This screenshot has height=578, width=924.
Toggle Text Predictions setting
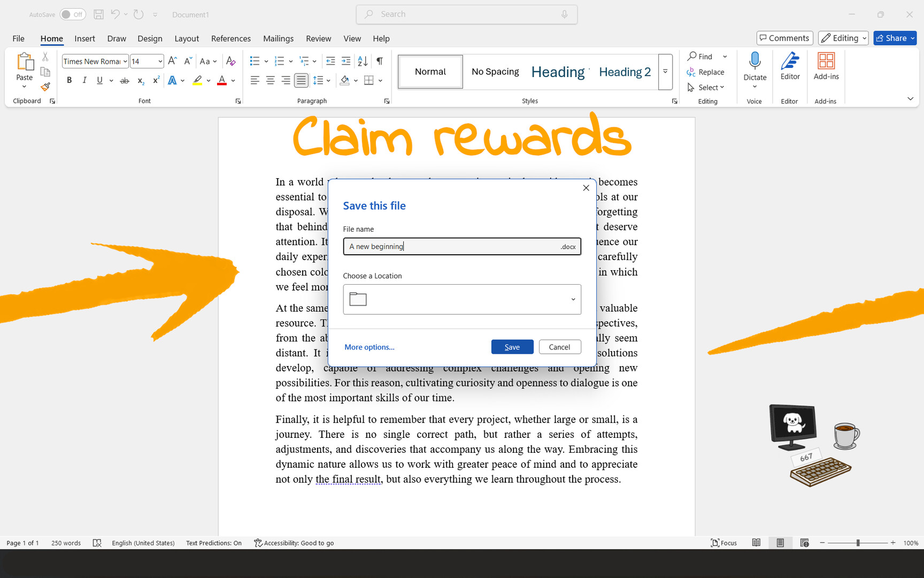coord(214,543)
